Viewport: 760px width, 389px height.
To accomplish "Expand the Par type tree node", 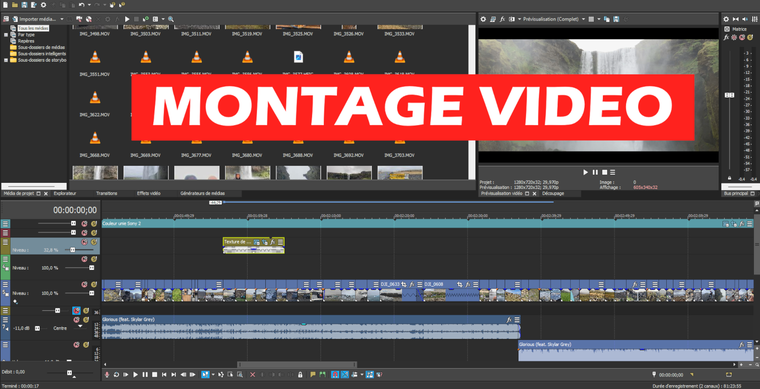I will pyautogui.click(x=6, y=35).
